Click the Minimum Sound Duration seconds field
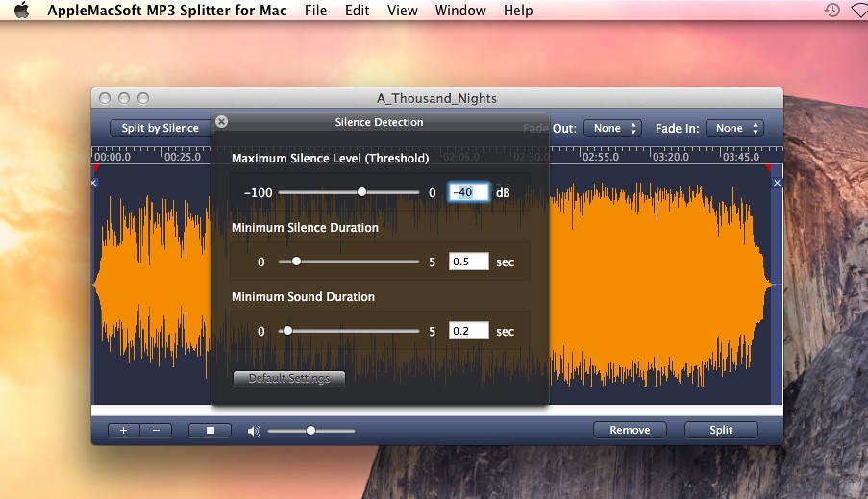 pyautogui.click(x=468, y=331)
